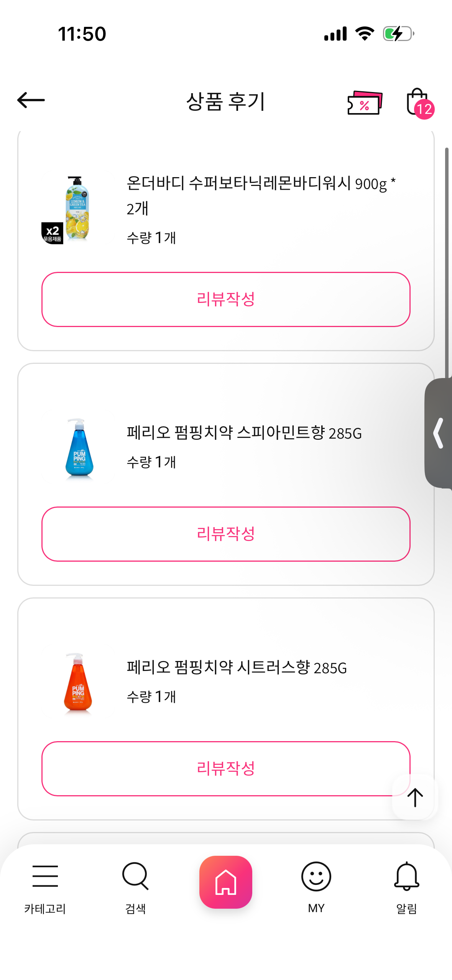Go to home via pink house icon

(226, 882)
